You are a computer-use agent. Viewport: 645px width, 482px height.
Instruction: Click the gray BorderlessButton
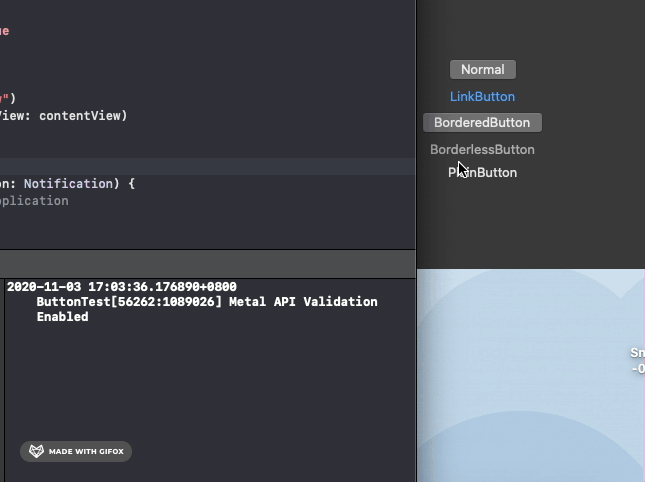click(482, 150)
